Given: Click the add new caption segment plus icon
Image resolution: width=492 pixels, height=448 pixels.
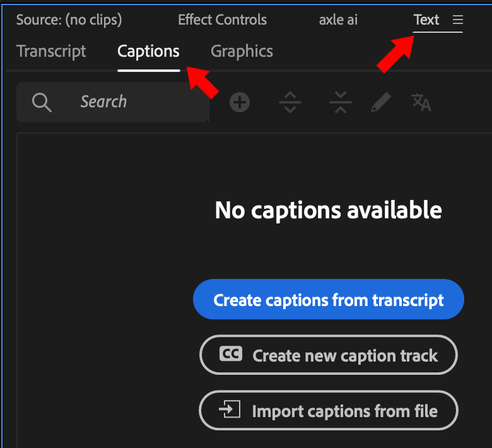Looking at the screenshot, I should [240, 102].
